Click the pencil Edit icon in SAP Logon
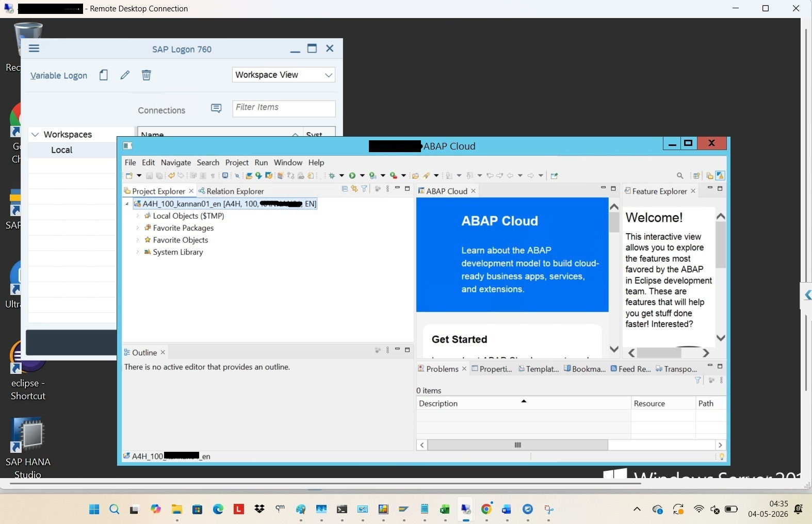 (x=125, y=75)
